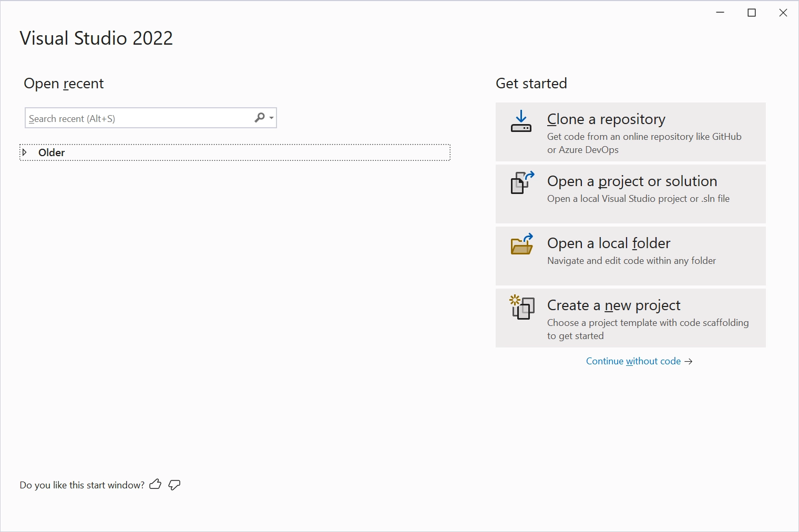Image resolution: width=799 pixels, height=532 pixels.
Task: Choose the Clone a repository title
Action: coord(606,119)
